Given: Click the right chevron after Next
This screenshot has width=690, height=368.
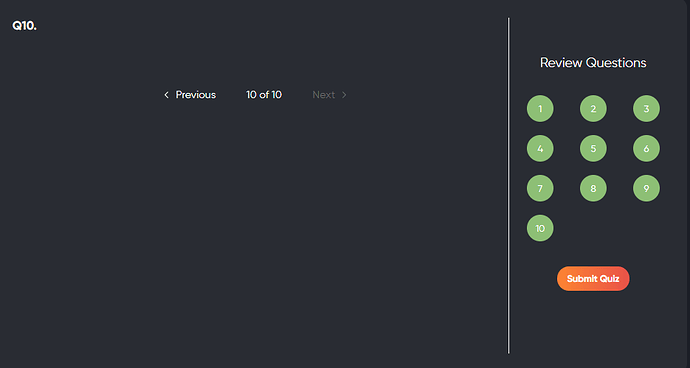Looking at the screenshot, I should coord(344,95).
